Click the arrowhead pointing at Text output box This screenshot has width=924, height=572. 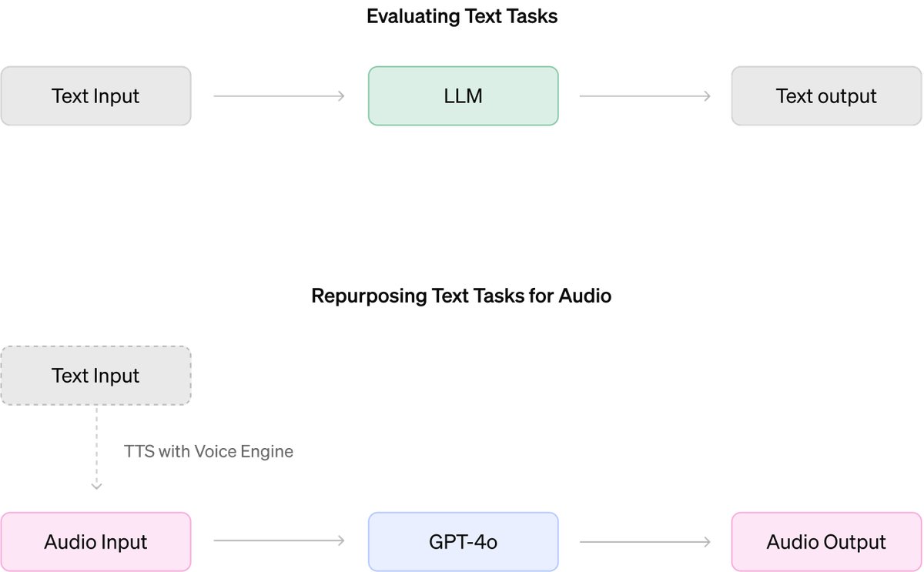click(706, 96)
